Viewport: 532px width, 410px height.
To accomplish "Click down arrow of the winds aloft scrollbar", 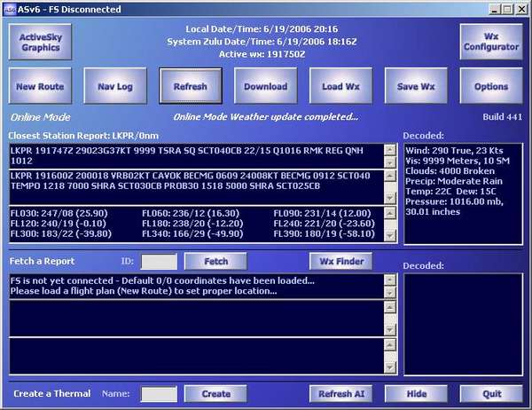I will [390, 235].
